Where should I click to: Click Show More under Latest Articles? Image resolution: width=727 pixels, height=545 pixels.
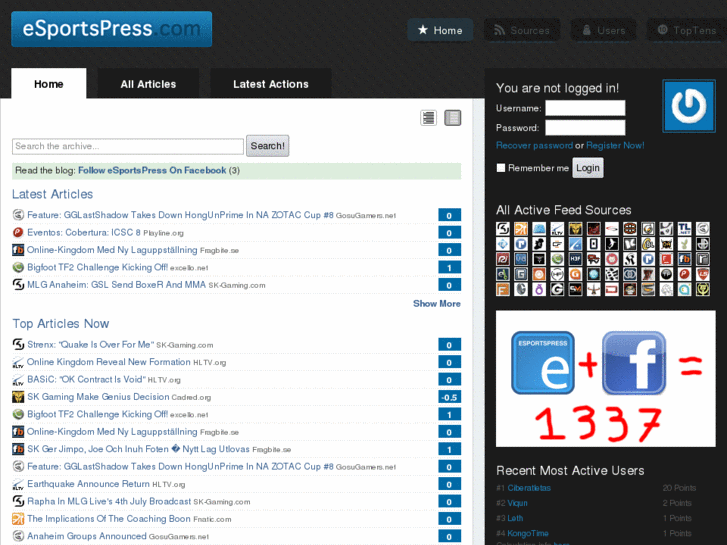437,303
